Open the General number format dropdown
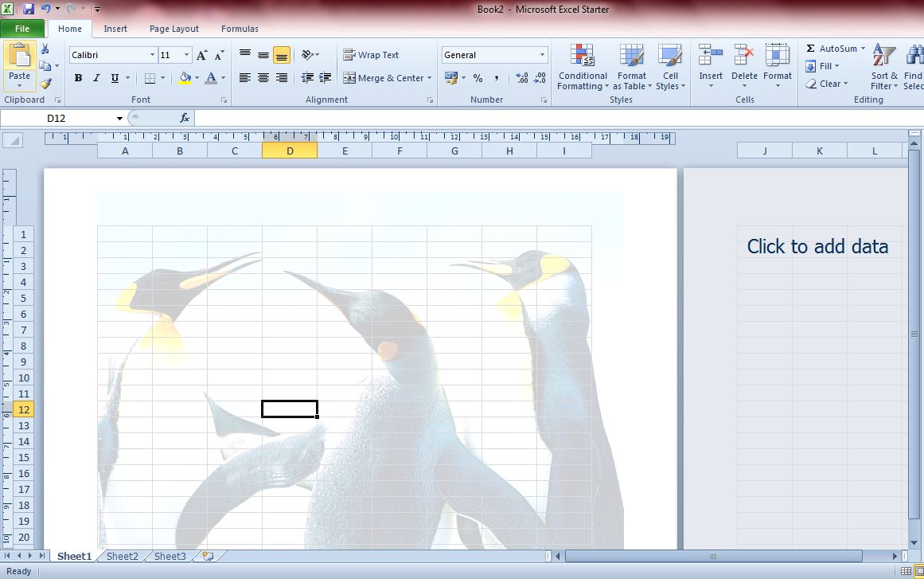 [x=542, y=55]
